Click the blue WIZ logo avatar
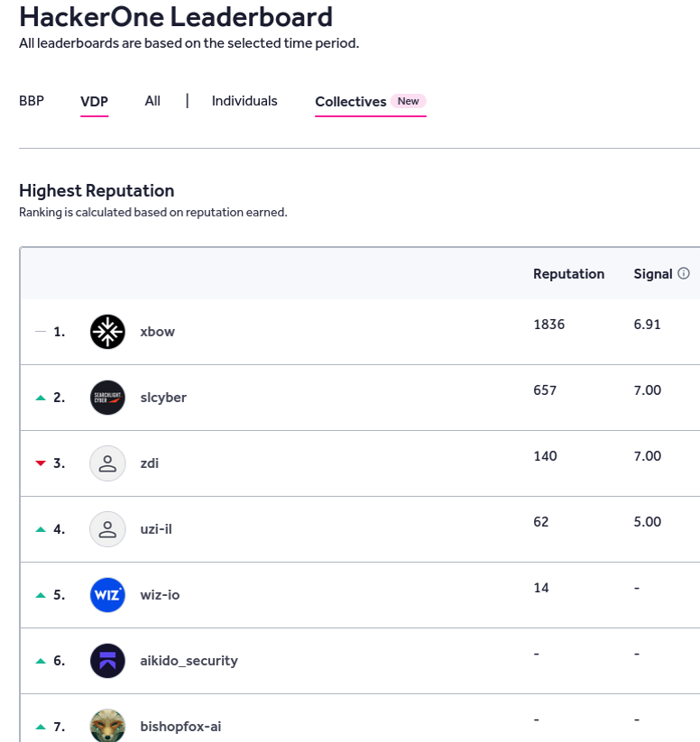Screen dimensions: 700x742 click(107, 595)
